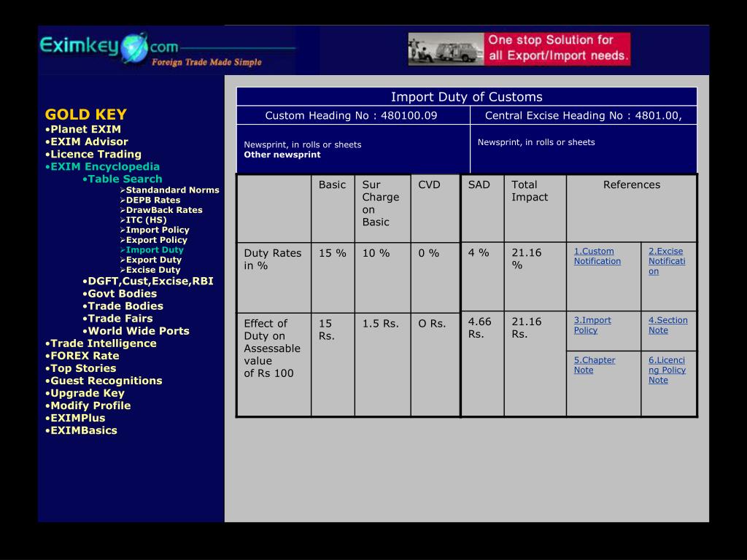
Task: Click the 'Duty Rates in %' row label
Action: pos(273,260)
